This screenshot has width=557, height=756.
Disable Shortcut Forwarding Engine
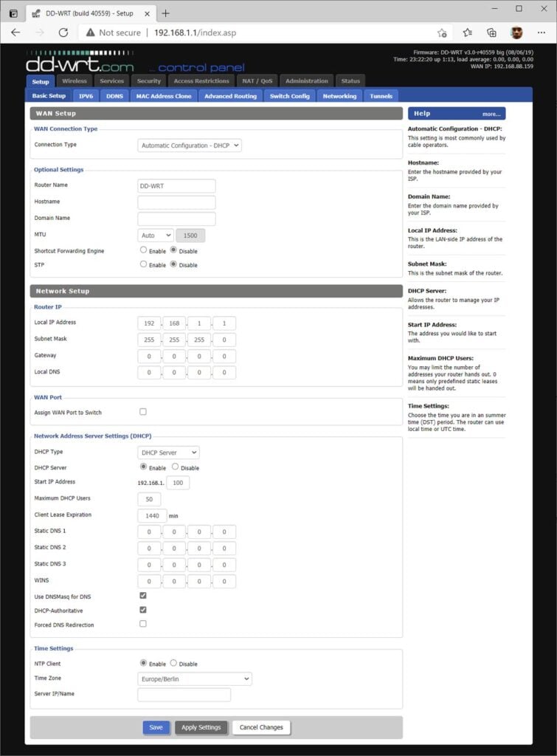tap(173, 250)
